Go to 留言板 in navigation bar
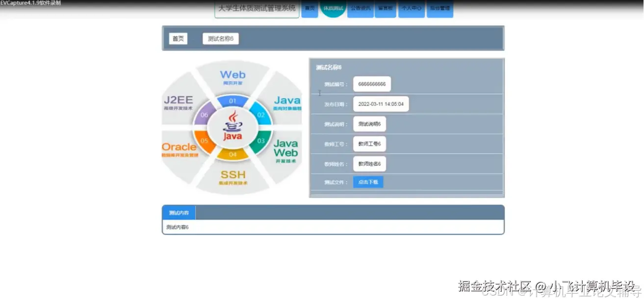This screenshot has height=302, width=644. click(x=385, y=9)
